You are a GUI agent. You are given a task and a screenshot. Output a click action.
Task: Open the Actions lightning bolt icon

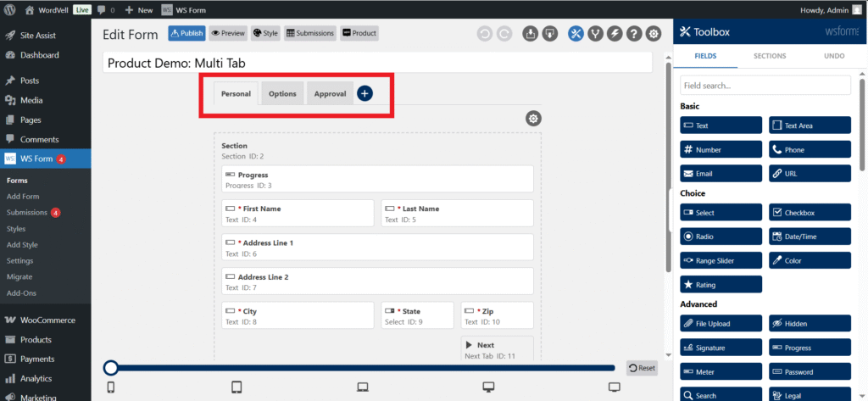point(615,34)
